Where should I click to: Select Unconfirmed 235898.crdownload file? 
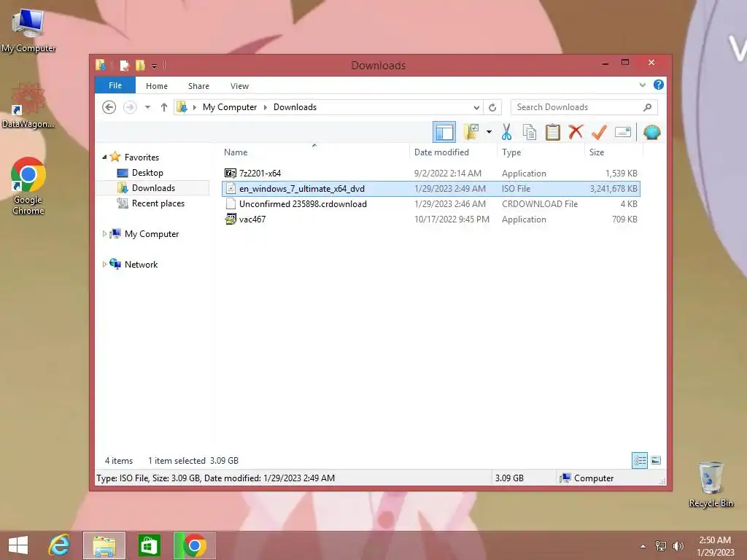[431, 204]
